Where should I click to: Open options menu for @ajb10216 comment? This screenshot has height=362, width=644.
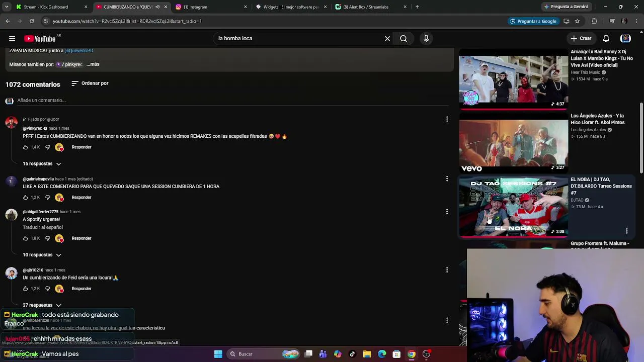tap(447, 270)
